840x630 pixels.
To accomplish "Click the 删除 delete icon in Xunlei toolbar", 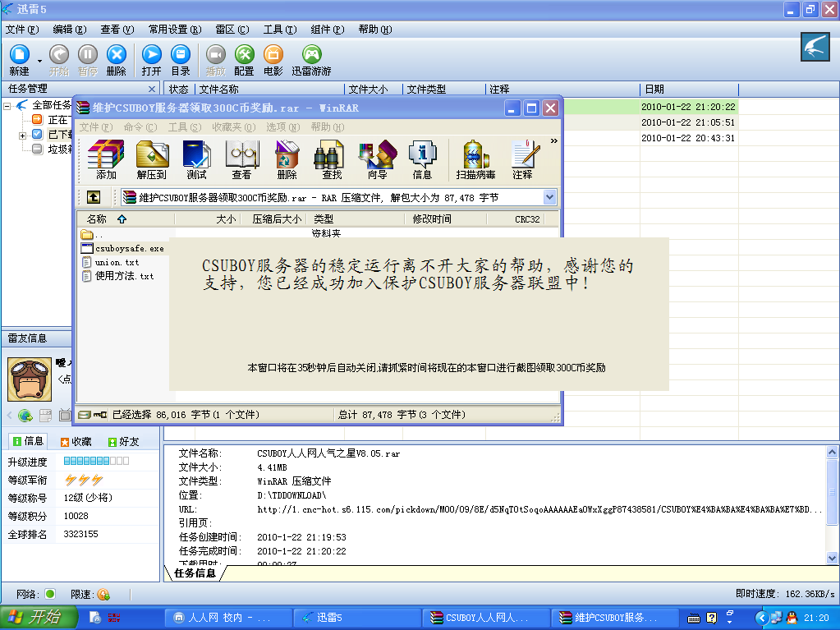I will tap(117, 60).
